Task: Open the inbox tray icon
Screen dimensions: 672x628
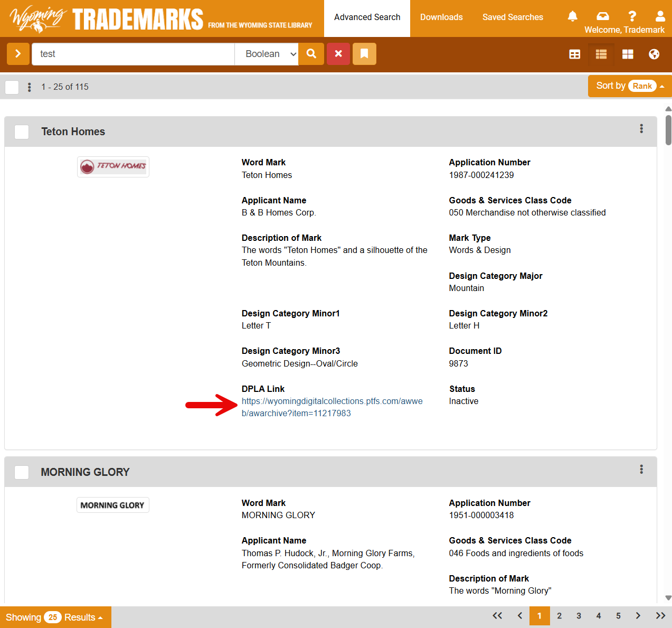Action: click(x=602, y=16)
